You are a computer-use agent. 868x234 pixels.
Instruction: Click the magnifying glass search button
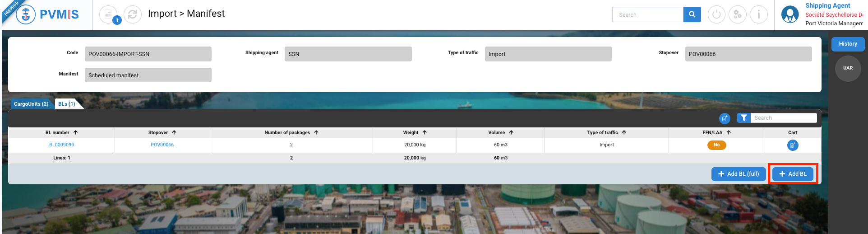point(692,14)
